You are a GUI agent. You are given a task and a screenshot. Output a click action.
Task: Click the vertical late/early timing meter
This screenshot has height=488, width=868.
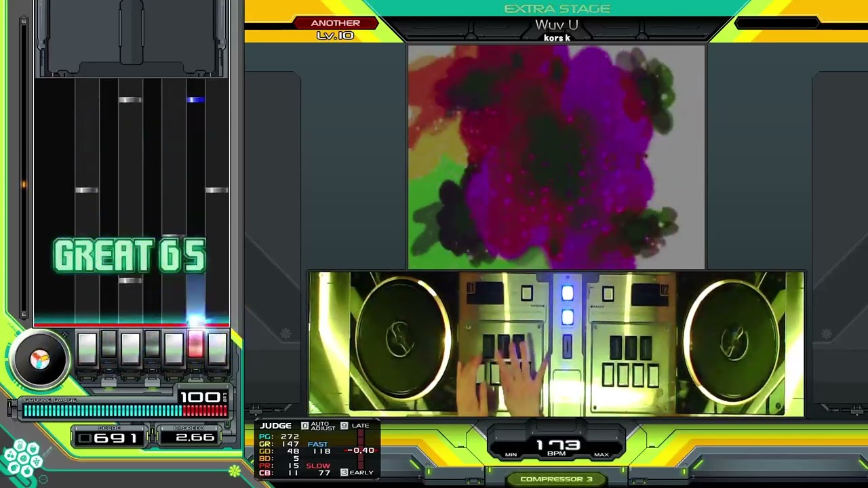pyautogui.click(x=361, y=449)
